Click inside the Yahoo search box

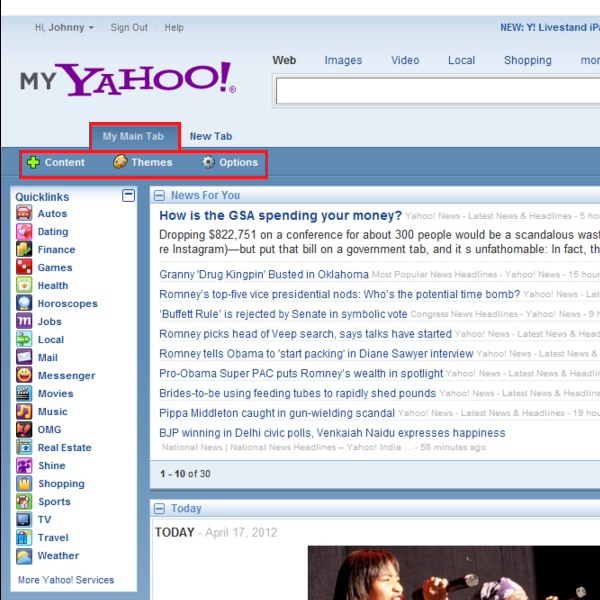437,91
